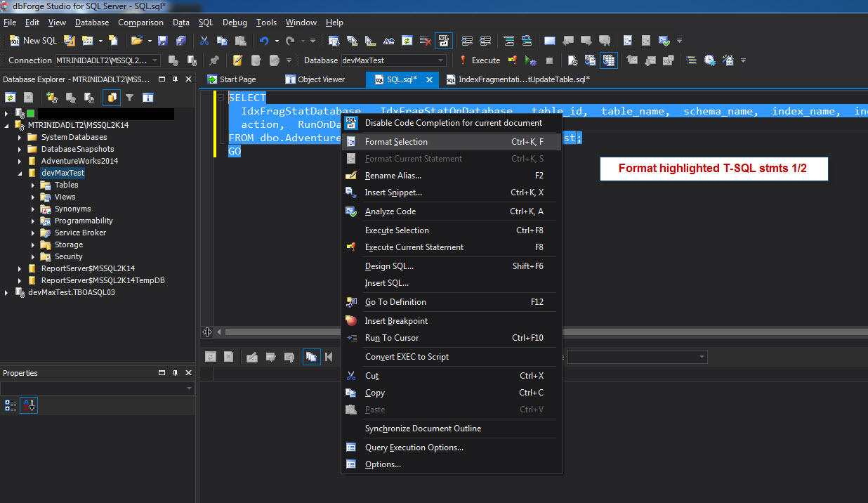Select ReportServer$MSSQL2K14TempDB in tree
The image size is (868, 503).
[103, 280]
